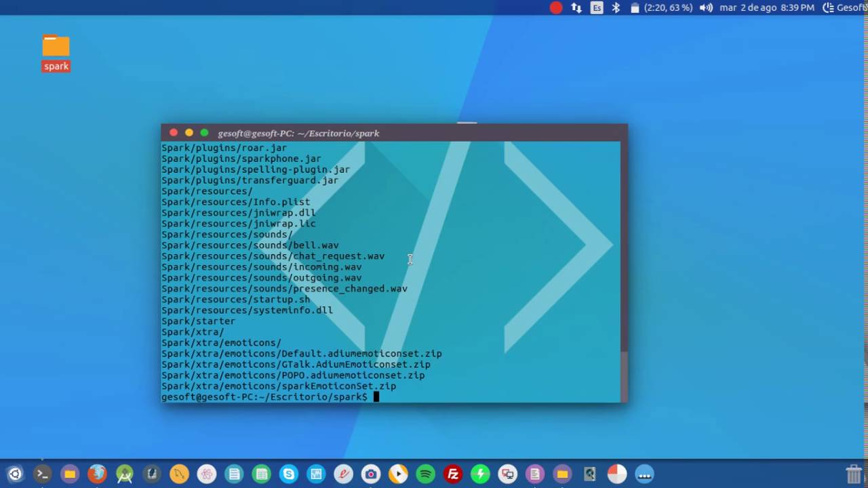
Task: Open the battery indicator showing 63 %
Action: [661, 7]
